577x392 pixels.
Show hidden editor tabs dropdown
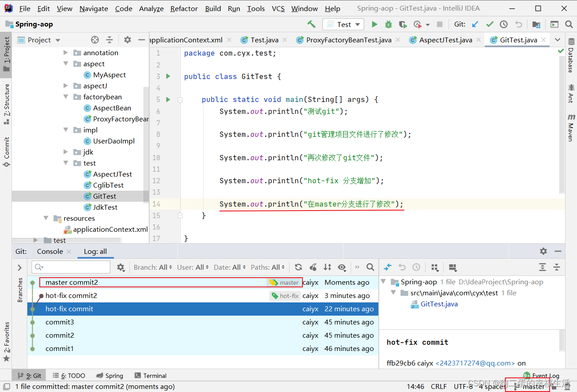coord(557,40)
